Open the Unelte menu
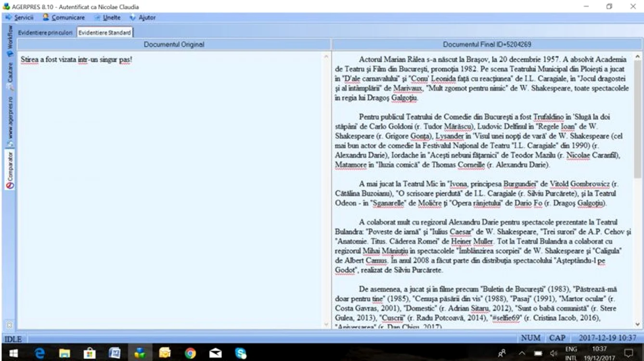The image size is (644, 361). [107, 17]
